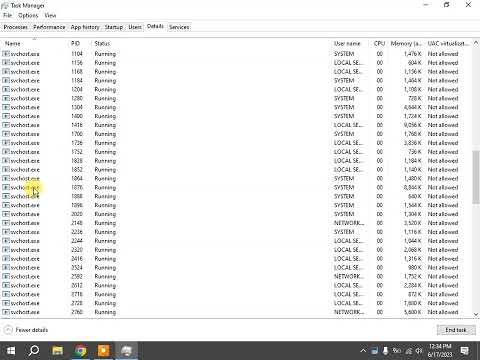Click the icon of svchost.exe PID 1204

(6, 89)
